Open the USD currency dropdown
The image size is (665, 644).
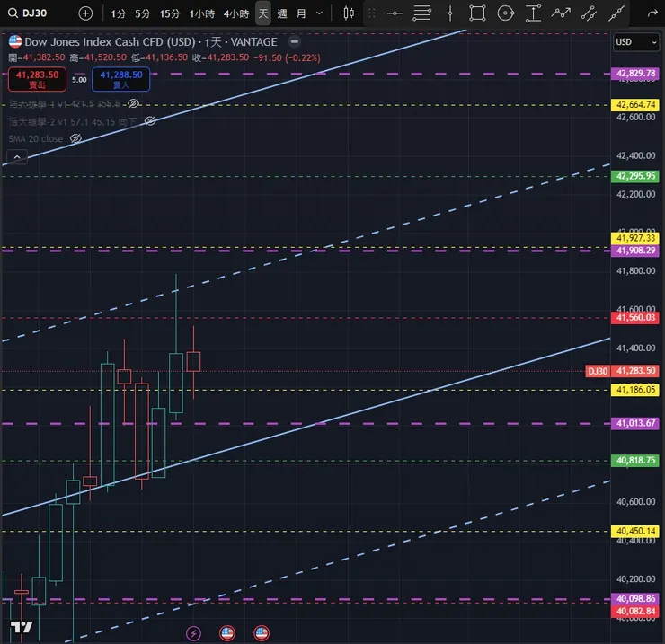pyautogui.click(x=635, y=42)
